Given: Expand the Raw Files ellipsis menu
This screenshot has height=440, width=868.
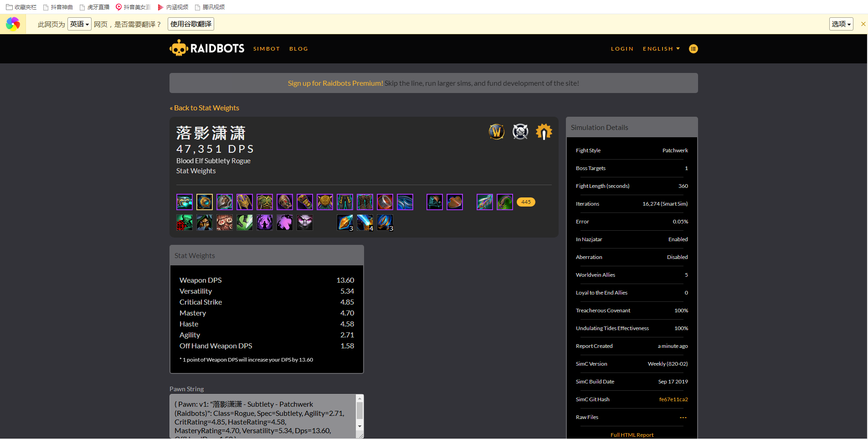Looking at the screenshot, I should tap(683, 418).
